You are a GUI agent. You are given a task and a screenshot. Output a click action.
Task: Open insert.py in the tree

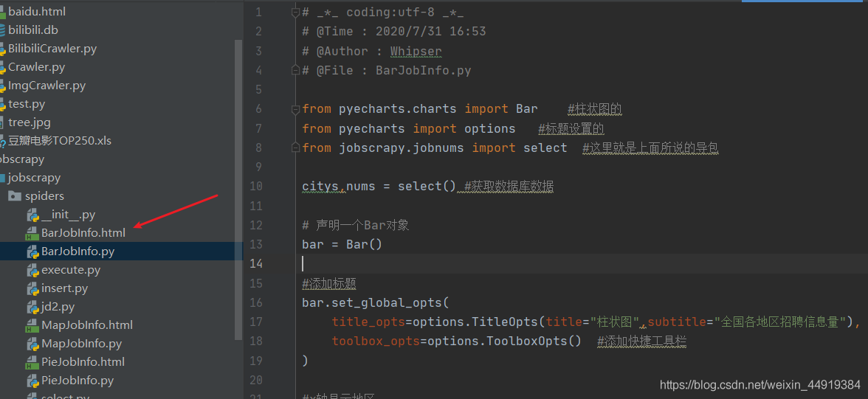[x=65, y=288]
